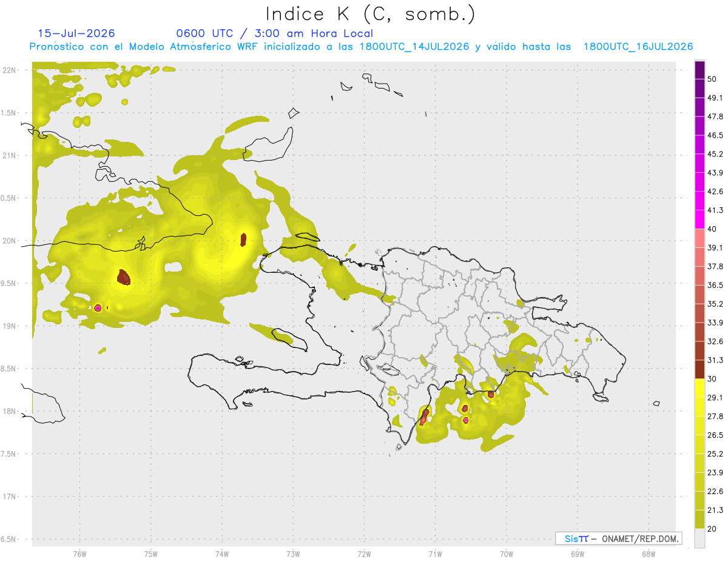Click the "17N" latitude label
The height and width of the screenshot is (562, 728).
pyautogui.click(x=10, y=497)
